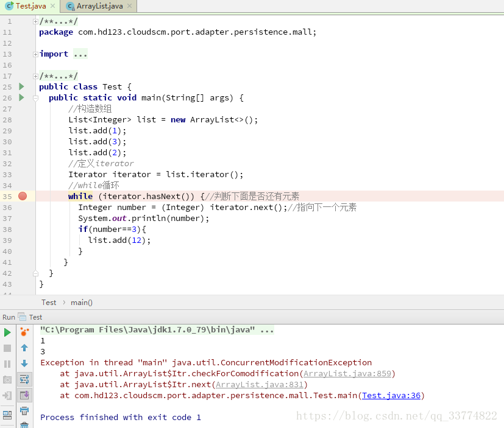504x428 pixels.
Task: Open the Print console output icon
Action: coord(24,413)
